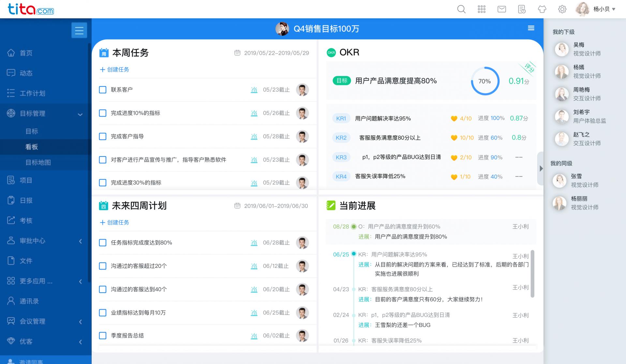Check the 联系客户 task checkbox

tap(102, 90)
